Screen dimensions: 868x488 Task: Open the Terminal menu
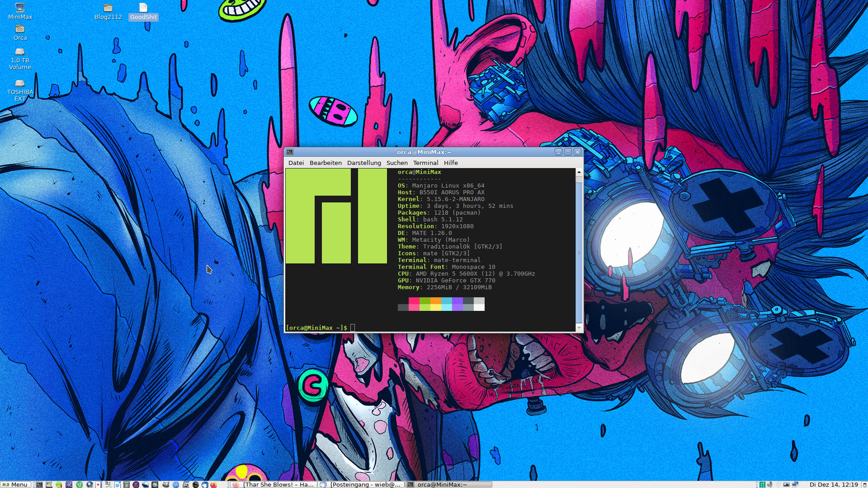point(425,163)
